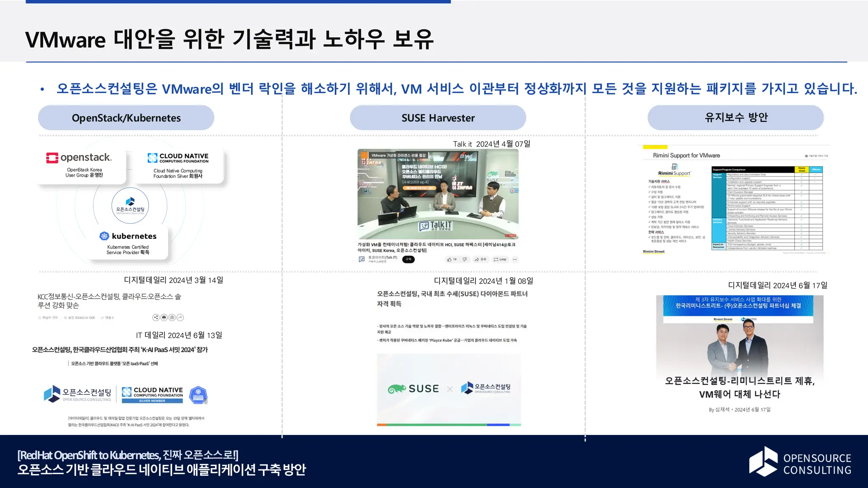Click the 디지털데일리 2024년 3월 14일 caption
The height and width of the screenshot is (488, 868).
[173, 280]
